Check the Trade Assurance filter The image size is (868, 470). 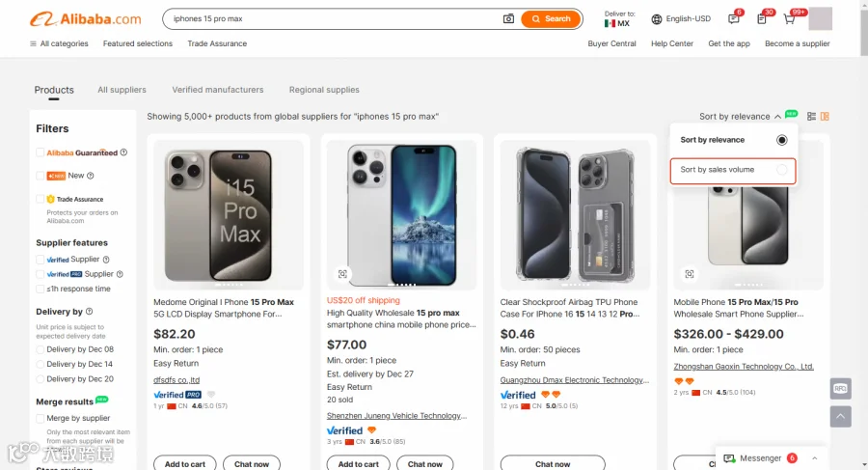40,199
